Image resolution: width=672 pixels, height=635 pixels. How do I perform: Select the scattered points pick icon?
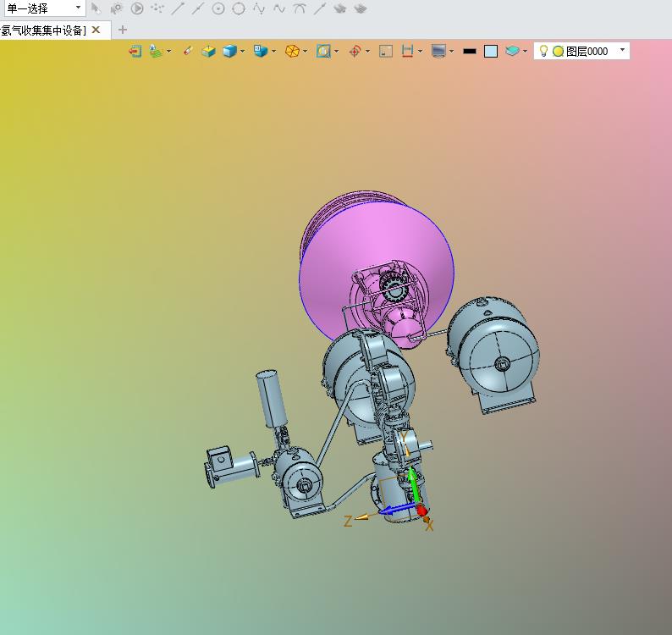point(157,8)
